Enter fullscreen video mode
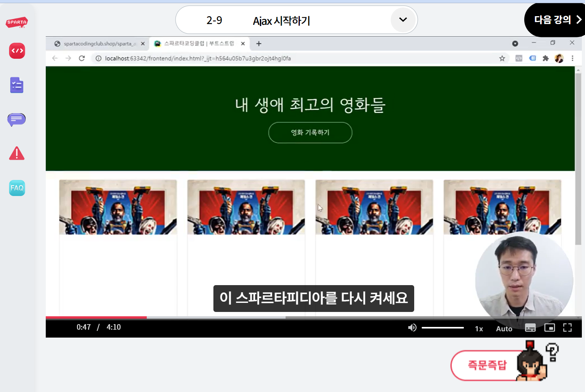This screenshot has width=585, height=392. tap(567, 328)
